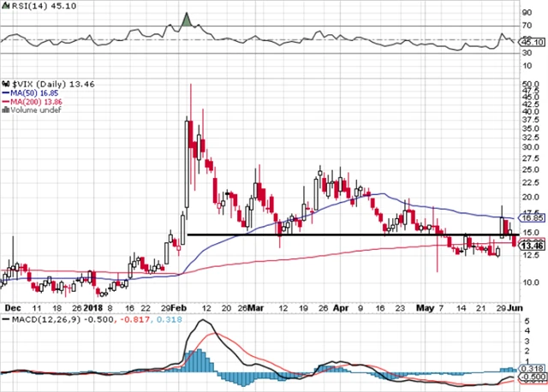Click the Volume undef legend item

31,110
